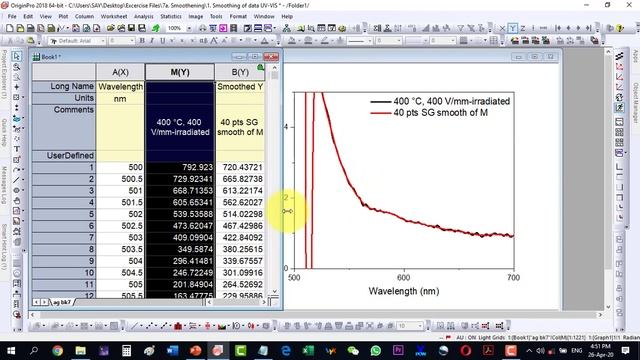Open WhatsApp from taskbar

[376, 351]
